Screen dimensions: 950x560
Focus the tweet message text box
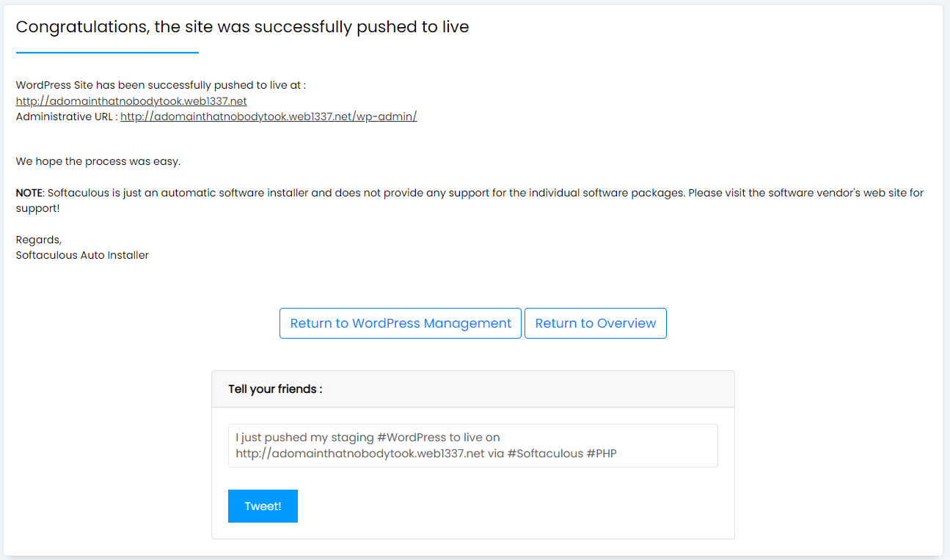(472, 446)
